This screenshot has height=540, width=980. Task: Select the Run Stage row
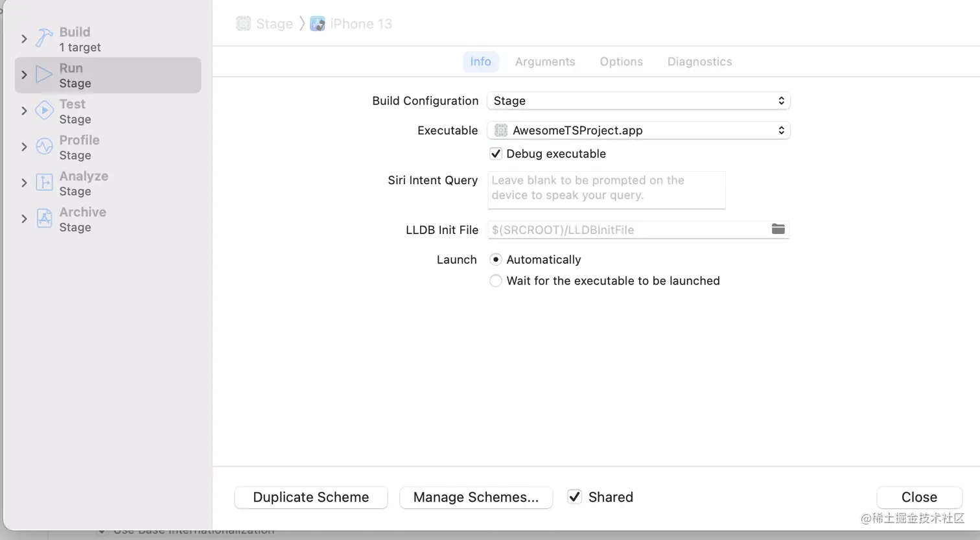[x=108, y=75]
